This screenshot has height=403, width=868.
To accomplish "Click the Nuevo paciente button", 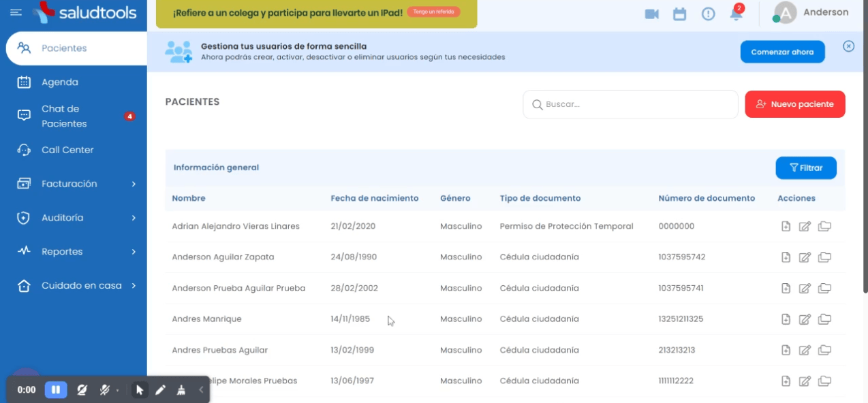I will coord(794,104).
